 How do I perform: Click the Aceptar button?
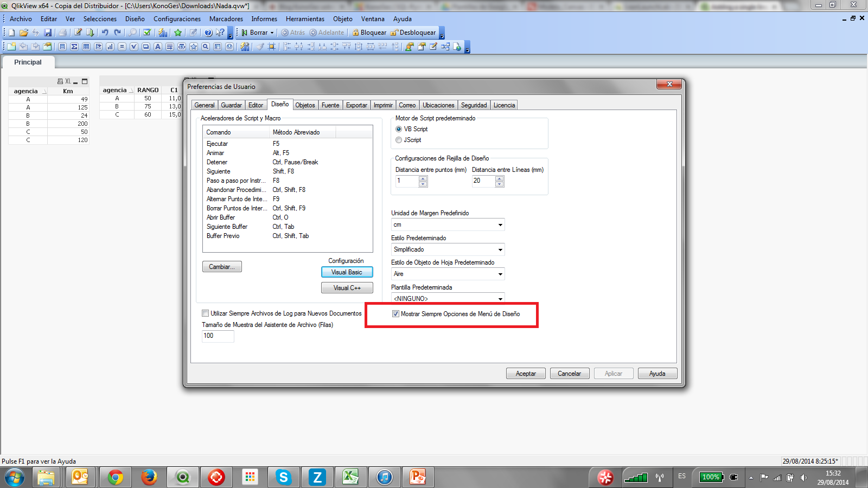526,374
